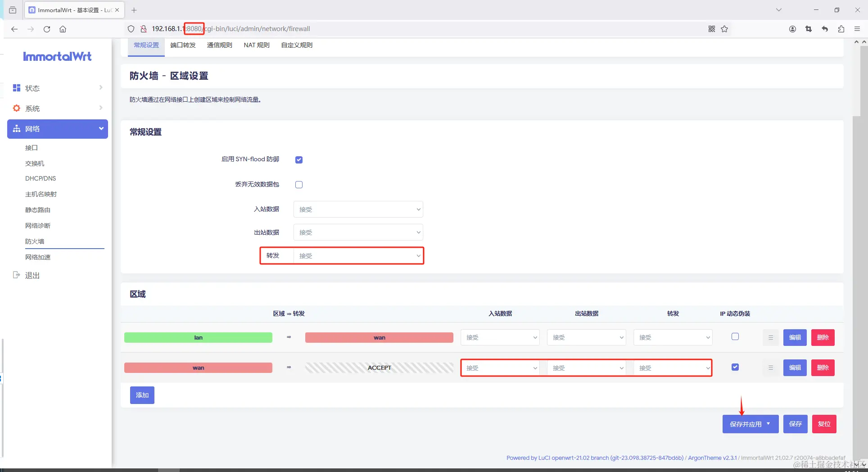Open the general 入站数据 dropdown
Screen dimensions: 868x472
(x=358, y=209)
